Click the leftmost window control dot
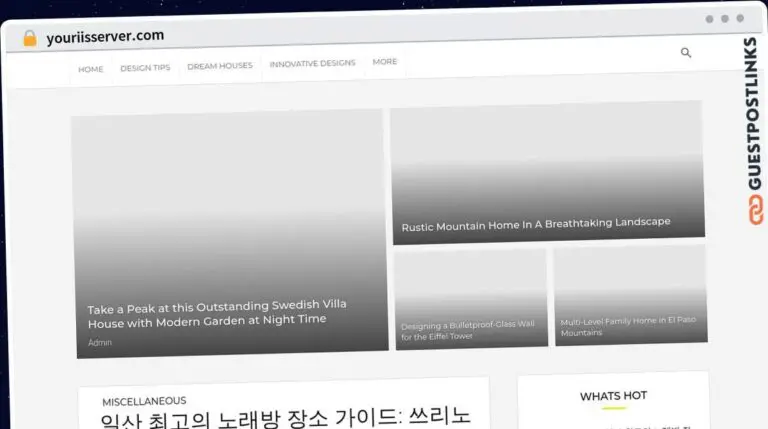The width and height of the screenshot is (768, 429). (x=709, y=19)
